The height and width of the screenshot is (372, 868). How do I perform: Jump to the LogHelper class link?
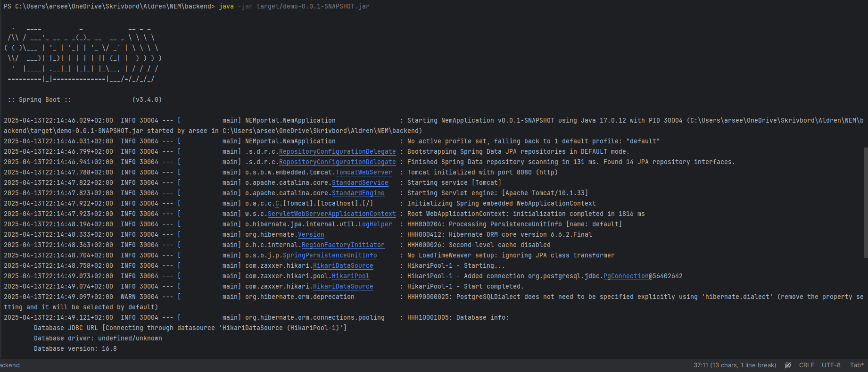pyautogui.click(x=375, y=224)
